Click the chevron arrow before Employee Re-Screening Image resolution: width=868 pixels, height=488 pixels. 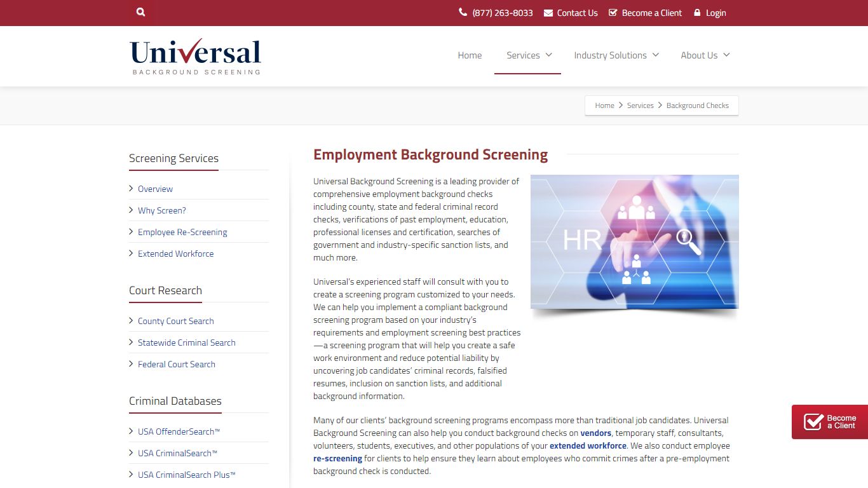(131, 231)
